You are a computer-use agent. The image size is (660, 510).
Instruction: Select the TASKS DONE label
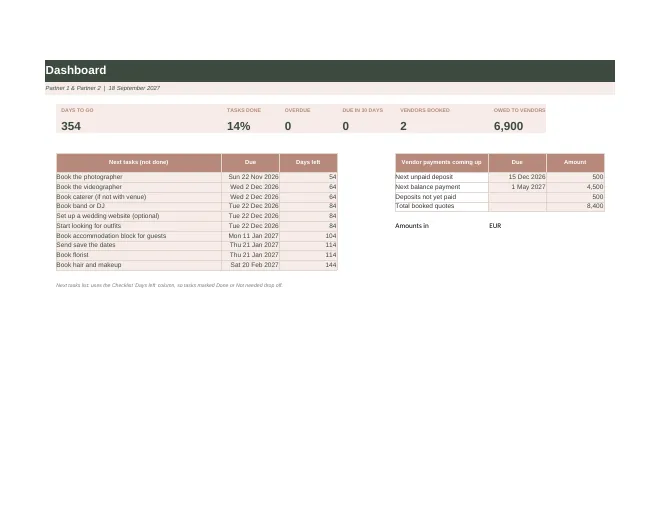click(x=244, y=110)
